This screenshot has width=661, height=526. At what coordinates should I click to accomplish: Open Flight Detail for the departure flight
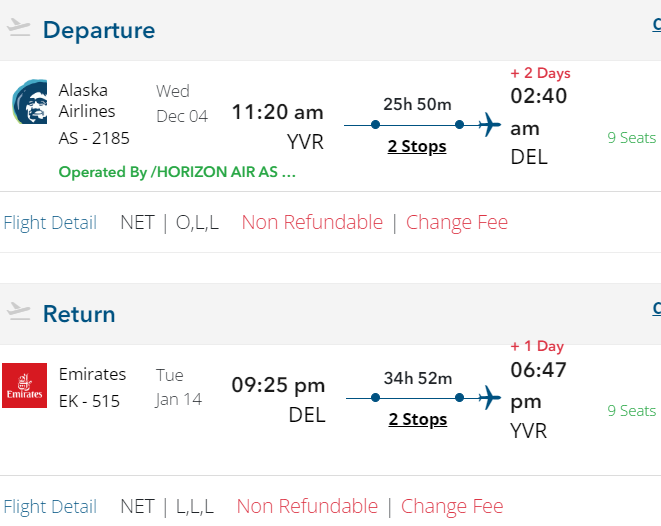coord(50,223)
